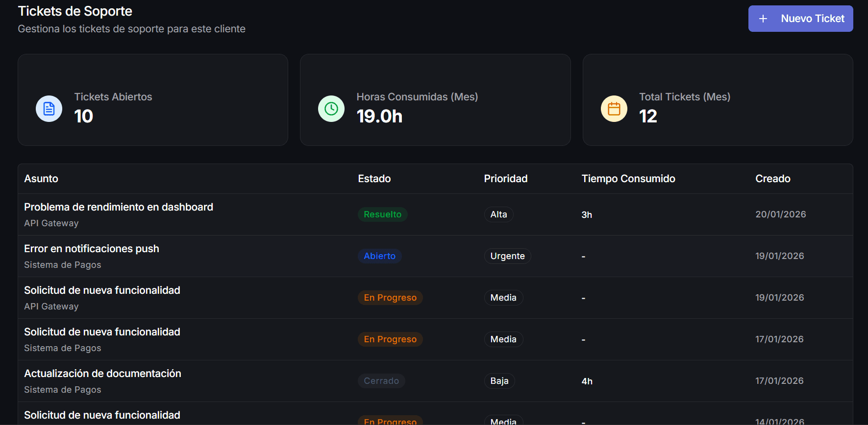Click the 20/01/2026 creation date
Image resolution: width=868 pixels, height=425 pixels.
click(x=780, y=214)
